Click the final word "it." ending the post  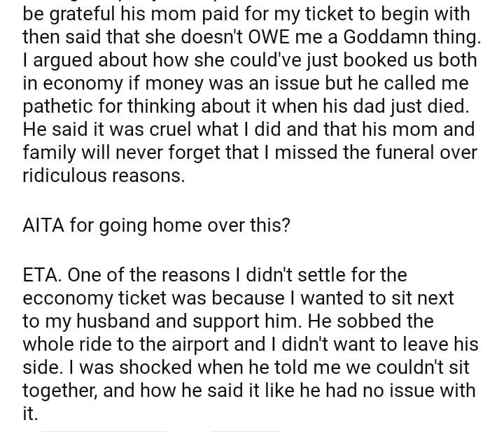30,414
